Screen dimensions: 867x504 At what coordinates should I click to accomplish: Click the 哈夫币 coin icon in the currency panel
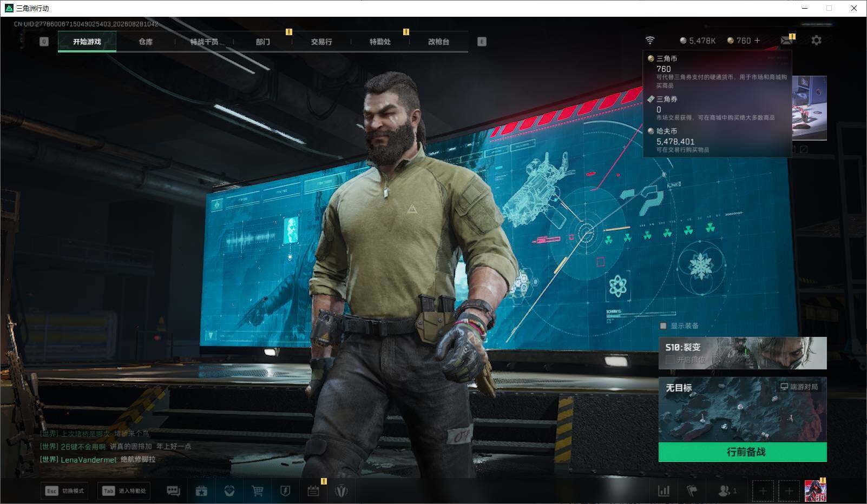[x=651, y=131]
